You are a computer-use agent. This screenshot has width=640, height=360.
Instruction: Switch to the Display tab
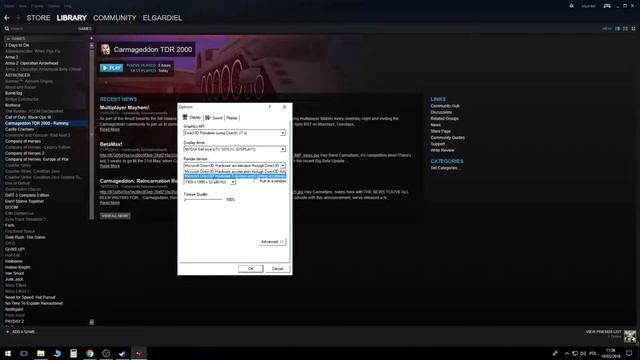[x=192, y=118]
